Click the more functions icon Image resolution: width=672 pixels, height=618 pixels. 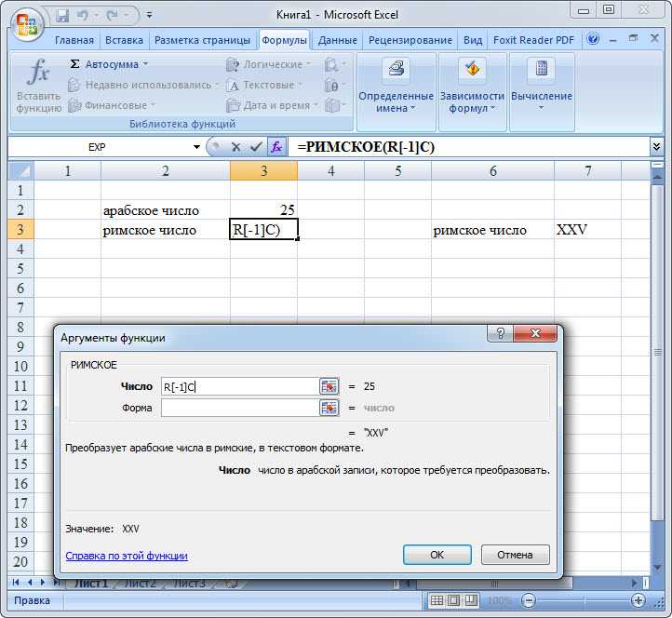click(334, 105)
